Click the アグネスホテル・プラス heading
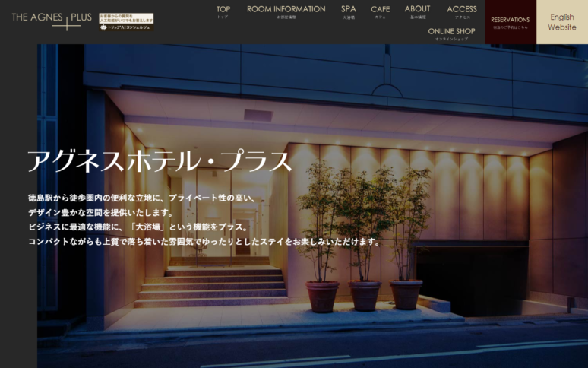 coord(160,162)
